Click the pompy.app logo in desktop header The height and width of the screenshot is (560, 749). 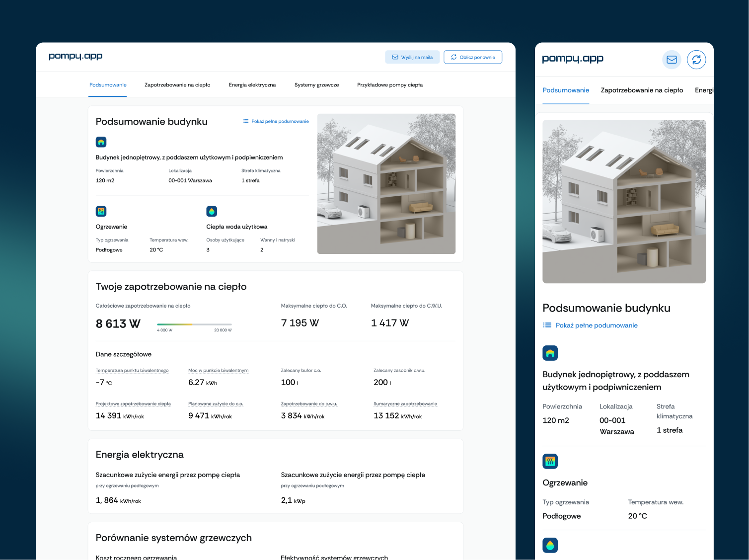75,56
